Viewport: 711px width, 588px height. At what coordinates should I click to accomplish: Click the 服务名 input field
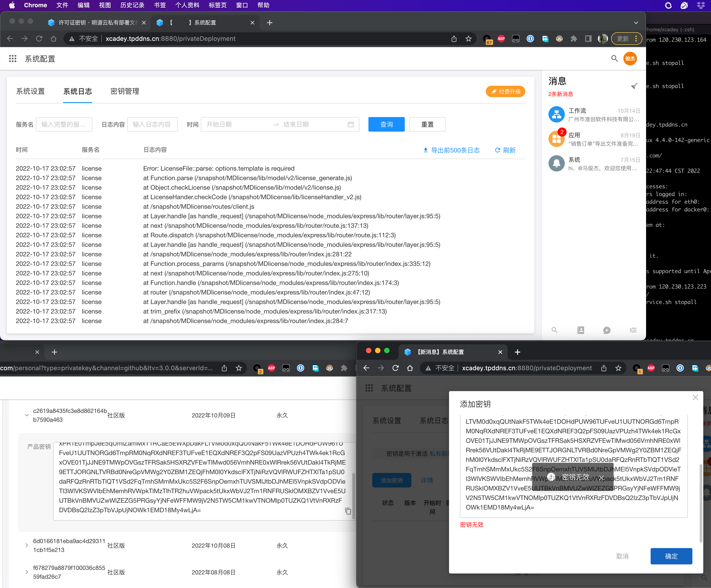click(64, 124)
